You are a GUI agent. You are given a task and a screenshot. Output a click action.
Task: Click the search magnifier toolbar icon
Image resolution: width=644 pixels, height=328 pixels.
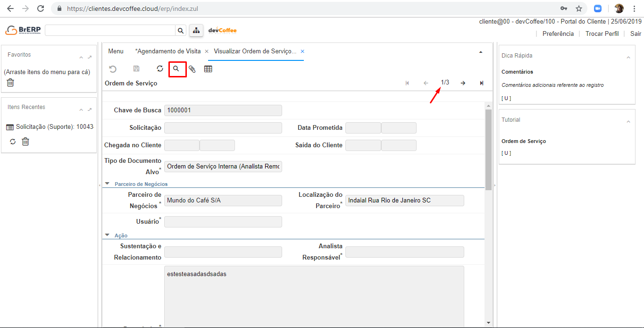[x=176, y=69]
